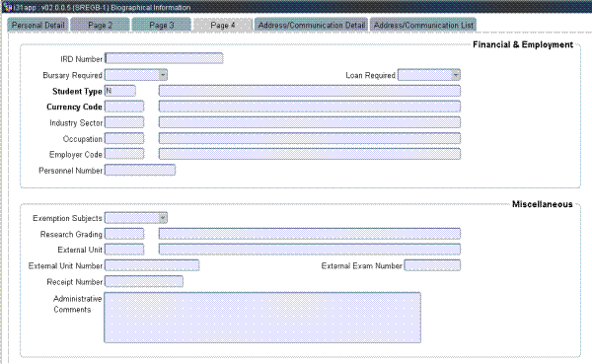Select the Page 4 tab

pos(222,25)
